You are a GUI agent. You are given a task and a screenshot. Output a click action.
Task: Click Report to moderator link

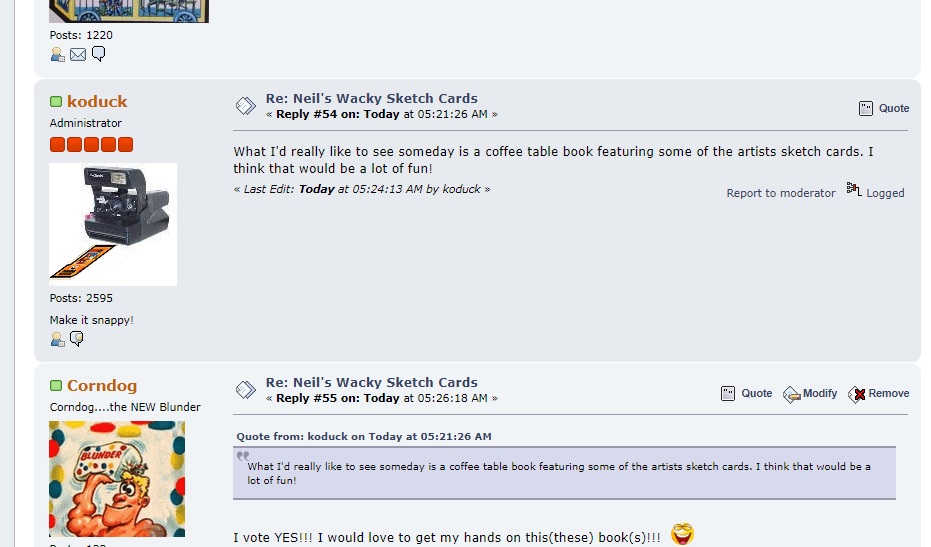tap(781, 193)
